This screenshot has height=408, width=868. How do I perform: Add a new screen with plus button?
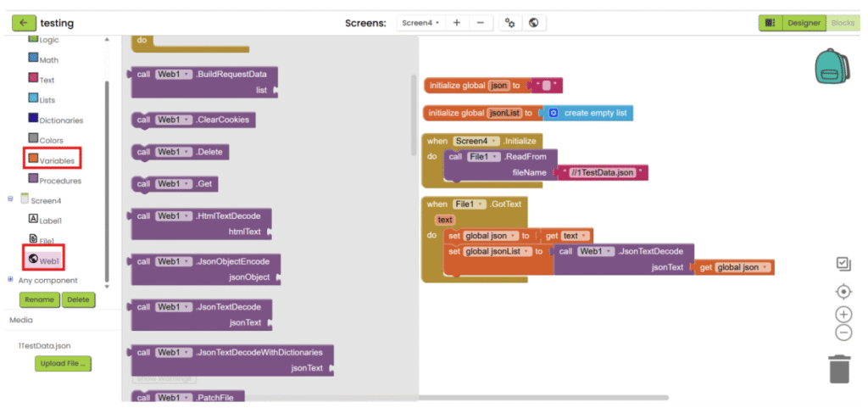457,23
